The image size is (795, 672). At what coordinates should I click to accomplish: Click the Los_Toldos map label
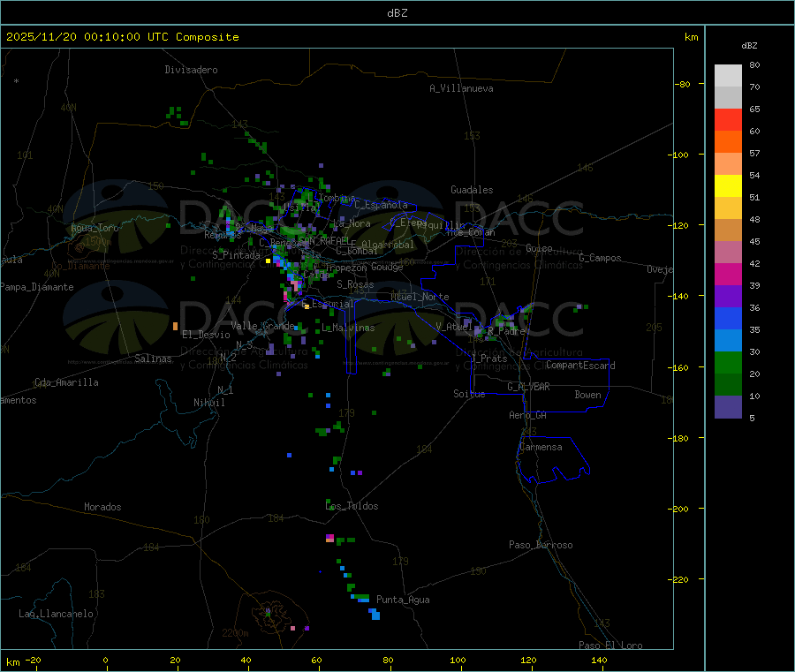point(352,506)
